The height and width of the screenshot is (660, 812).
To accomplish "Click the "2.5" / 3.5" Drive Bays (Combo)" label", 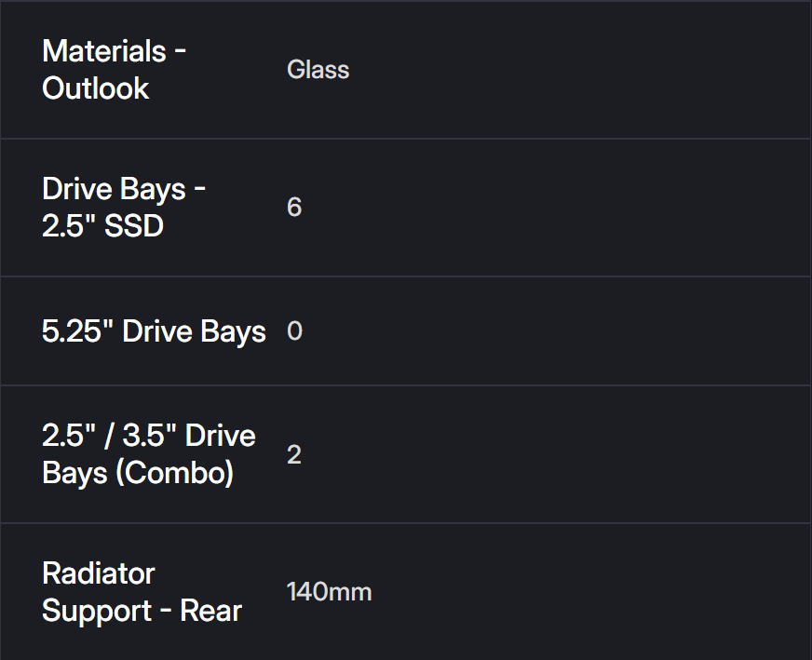I will click(148, 454).
